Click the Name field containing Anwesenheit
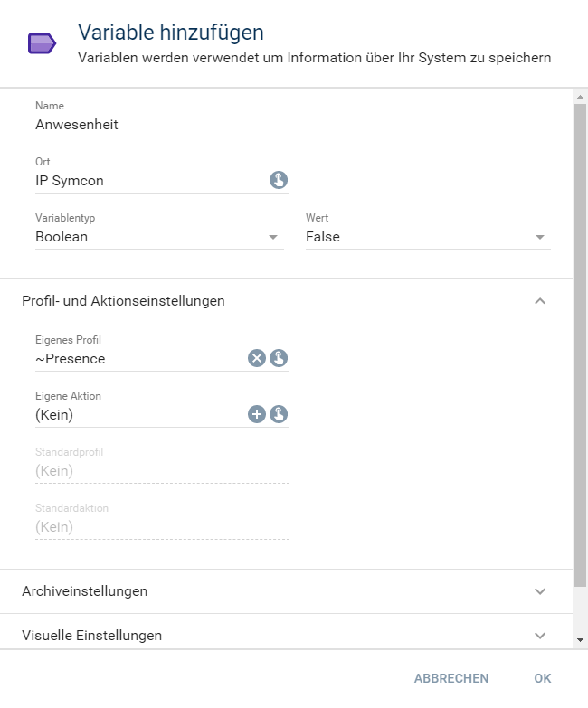588x708 pixels. click(x=161, y=125)
